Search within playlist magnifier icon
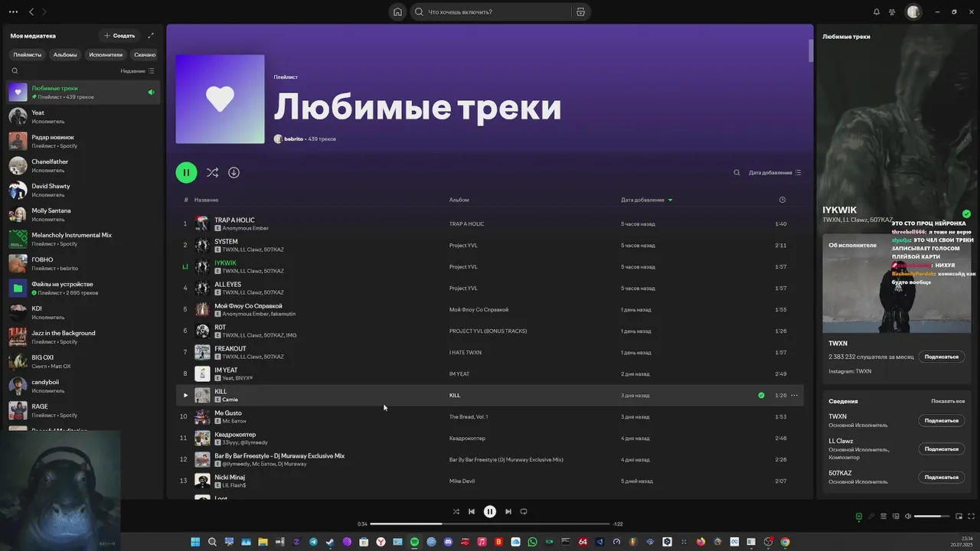The image size is (980, 551). (x=737, y=172)
